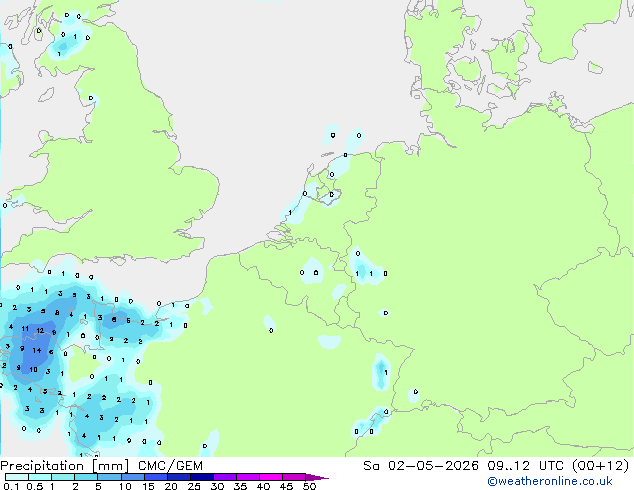Click the magenta 40–45 legend swatch

pos(271,477)
